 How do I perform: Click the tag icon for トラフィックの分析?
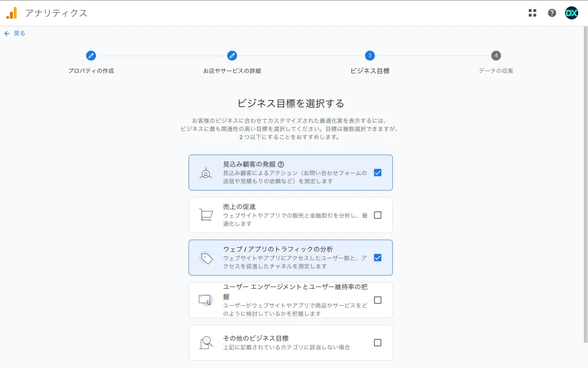tap(206, 258)
